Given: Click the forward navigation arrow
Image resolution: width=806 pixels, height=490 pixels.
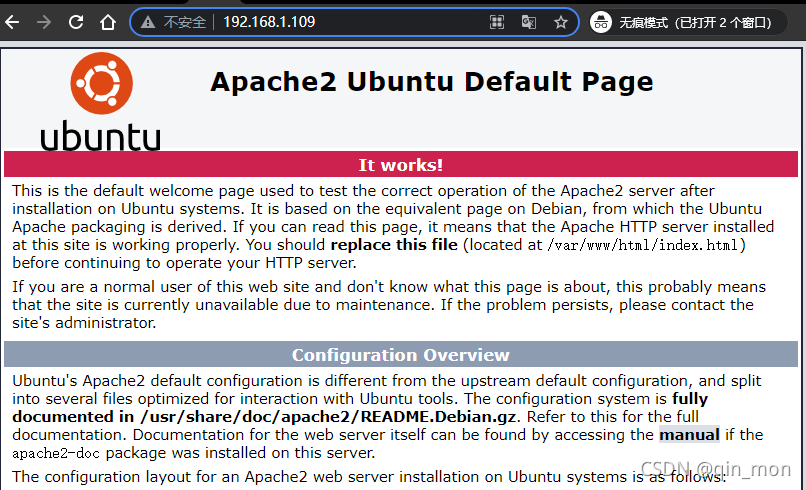Looking at the screenshot, I should click(x=44, y=22).
